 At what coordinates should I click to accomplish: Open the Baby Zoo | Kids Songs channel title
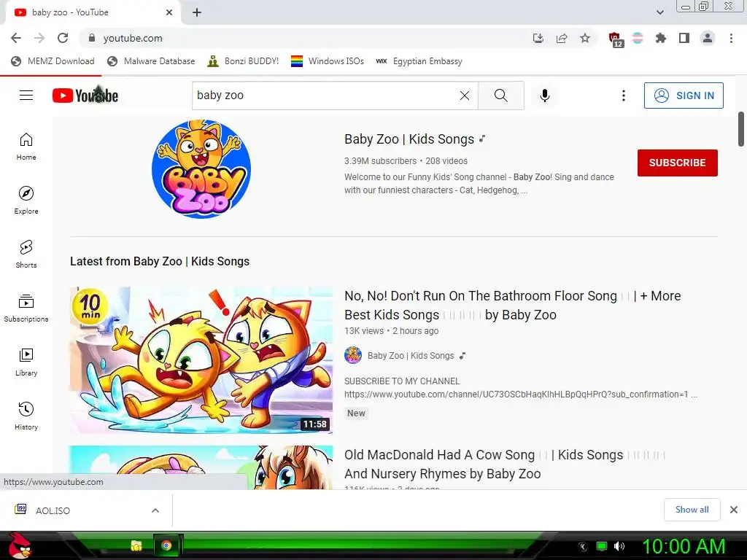point(409,139)
